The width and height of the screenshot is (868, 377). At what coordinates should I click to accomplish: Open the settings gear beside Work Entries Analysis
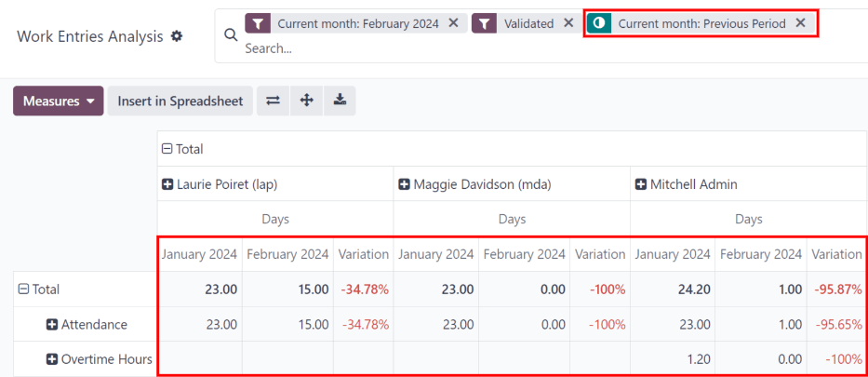coord(176,36)
